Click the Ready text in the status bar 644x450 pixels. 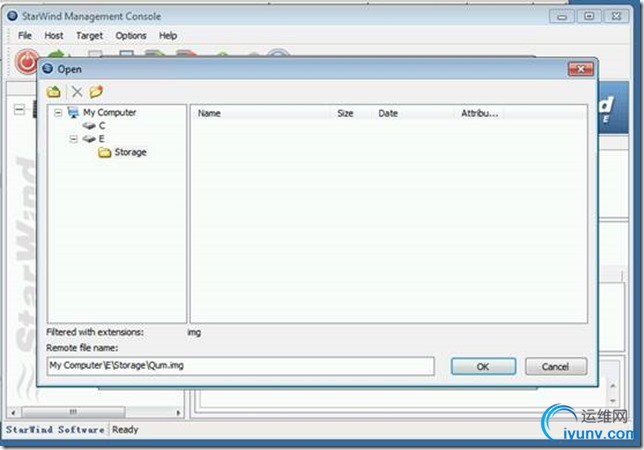[125, 430]
